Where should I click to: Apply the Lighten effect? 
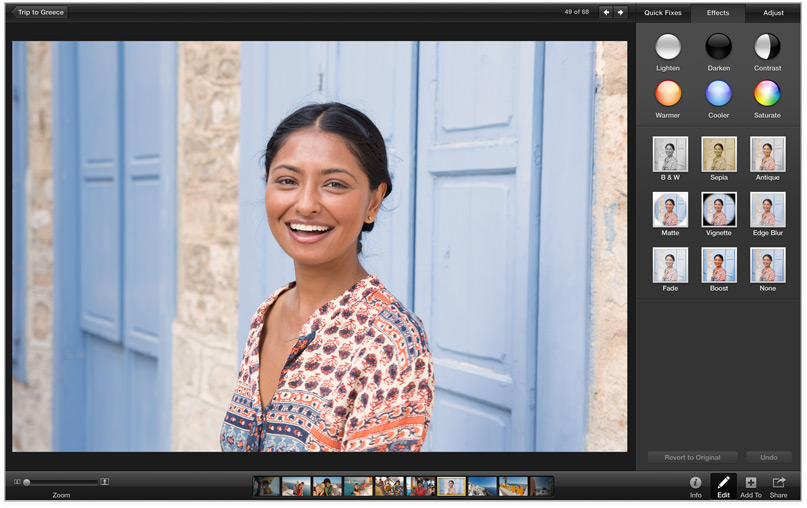coord(668,46)
